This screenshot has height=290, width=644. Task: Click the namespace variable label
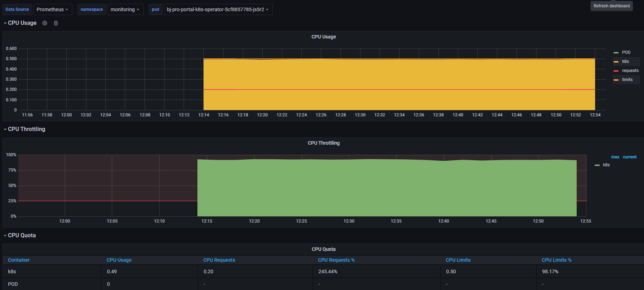tap(92, 9)
